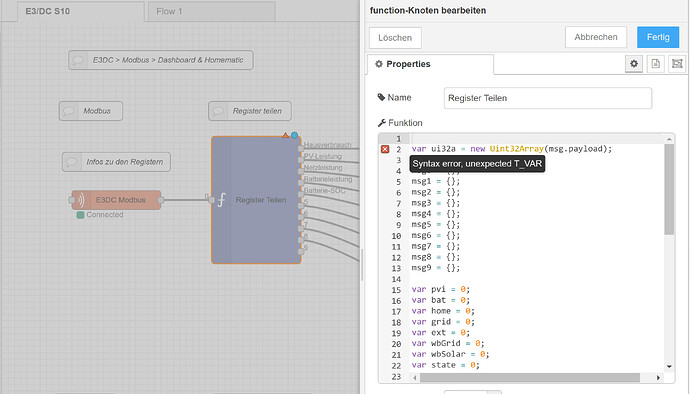690x394 pixels.
Task: Select the E3DC Modbus node
Action: [x=117, y=200]
